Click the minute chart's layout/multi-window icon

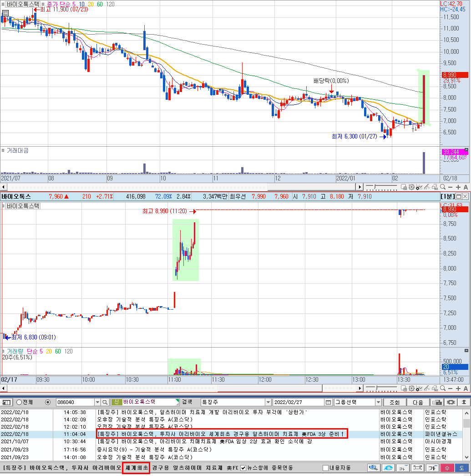point(404,388)
